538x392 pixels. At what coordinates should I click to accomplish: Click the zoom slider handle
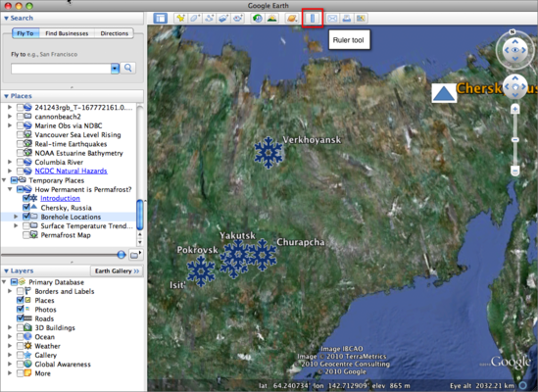coord(514,140)
